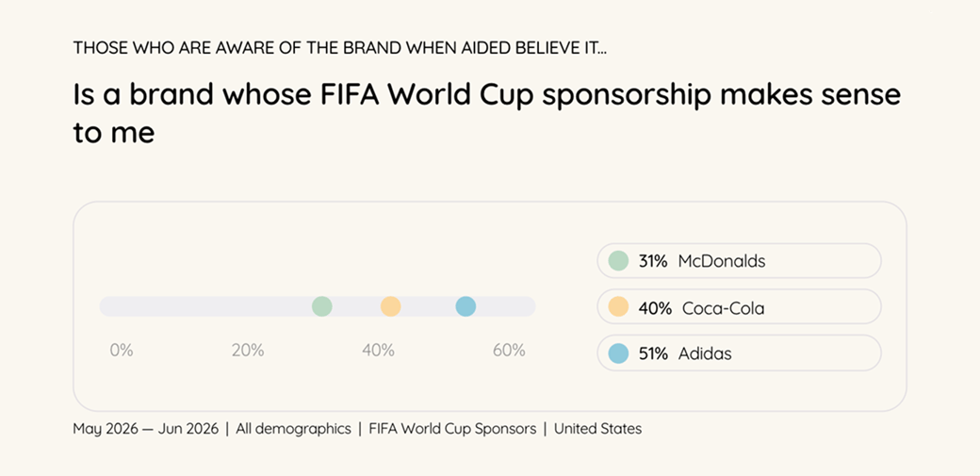
Task: Click the green legend circle beside McDonalds
Action: click(x=618, y=261)
